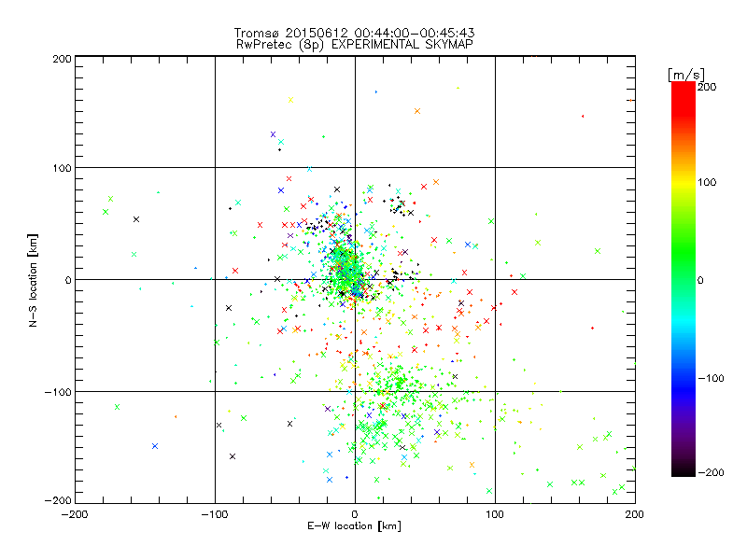Pick N-S axis tick label 100

tap(62, 168)
